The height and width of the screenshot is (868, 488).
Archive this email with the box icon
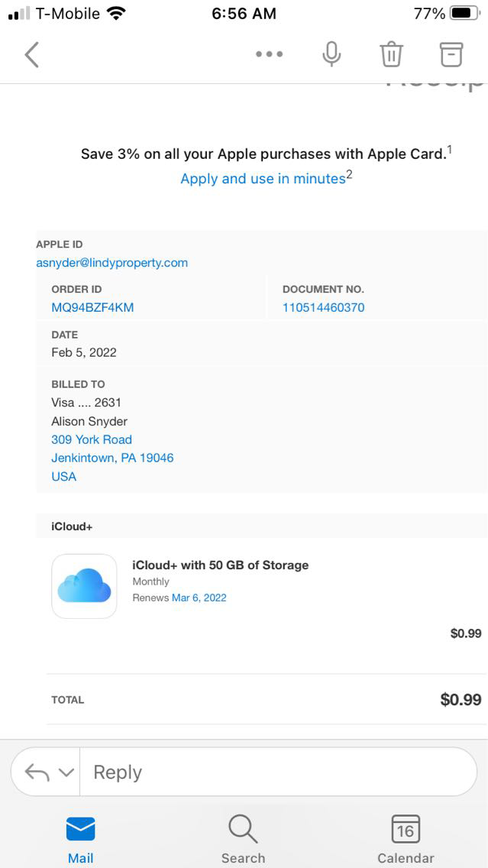451,54
